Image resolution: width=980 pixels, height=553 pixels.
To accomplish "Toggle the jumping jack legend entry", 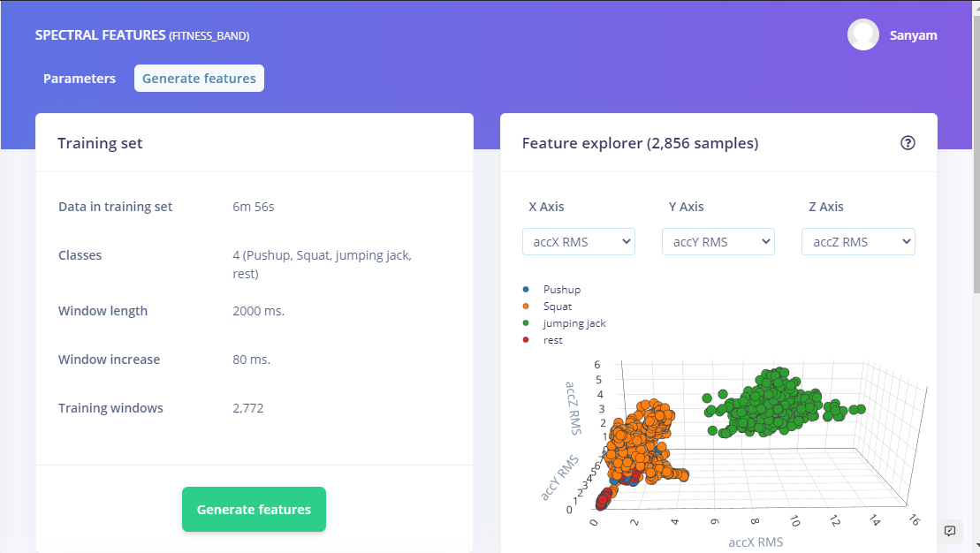I will click(574, 323).
